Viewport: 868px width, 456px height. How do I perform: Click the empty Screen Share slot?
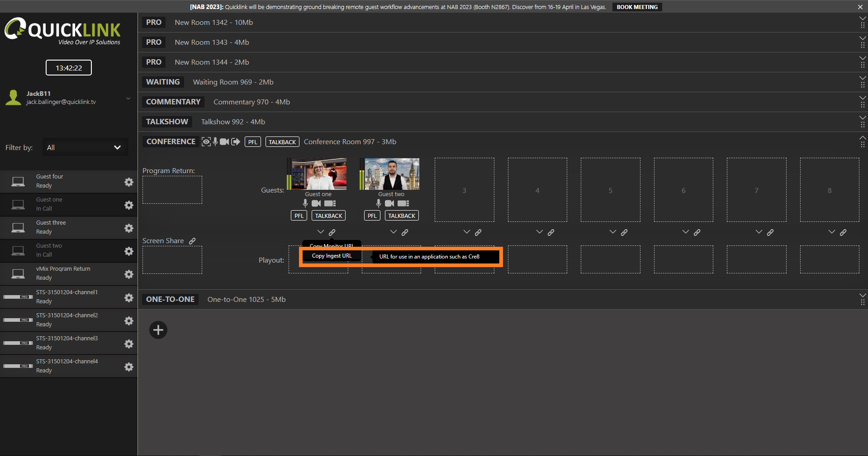tap(172, 260)
